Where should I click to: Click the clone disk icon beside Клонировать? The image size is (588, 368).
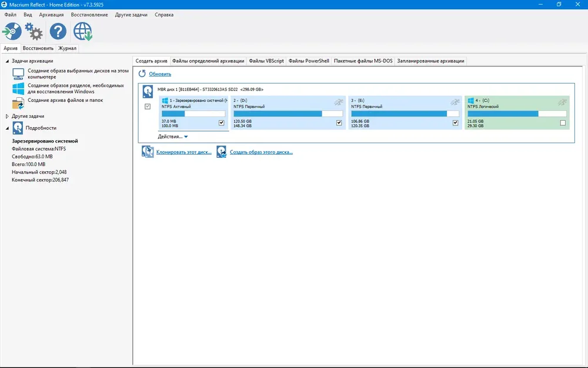[148, 152]
